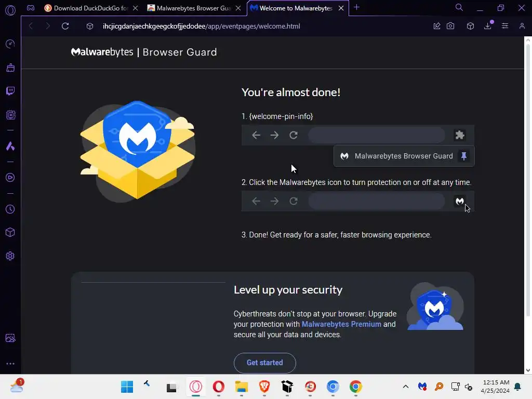Open the CPU chip icon in sidebar

pyautogui.click(x=10, y=115)
